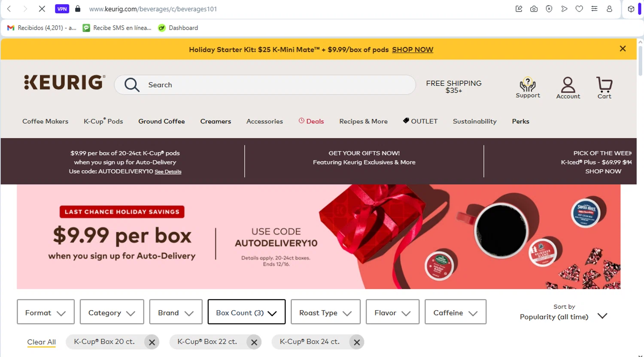Stop the page loading with X

[42, 9]
